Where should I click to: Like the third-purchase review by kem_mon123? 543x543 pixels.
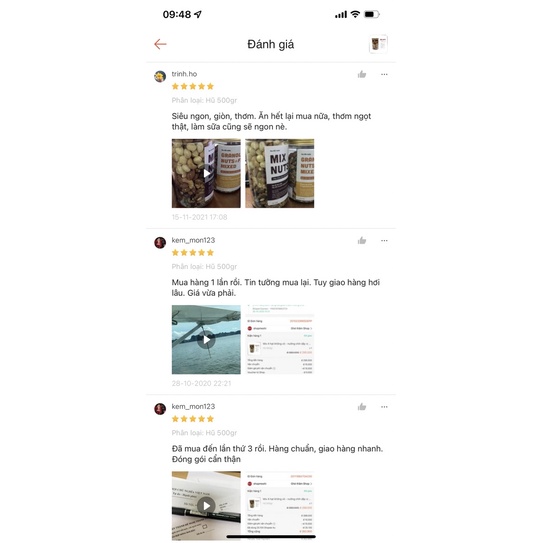362,407
